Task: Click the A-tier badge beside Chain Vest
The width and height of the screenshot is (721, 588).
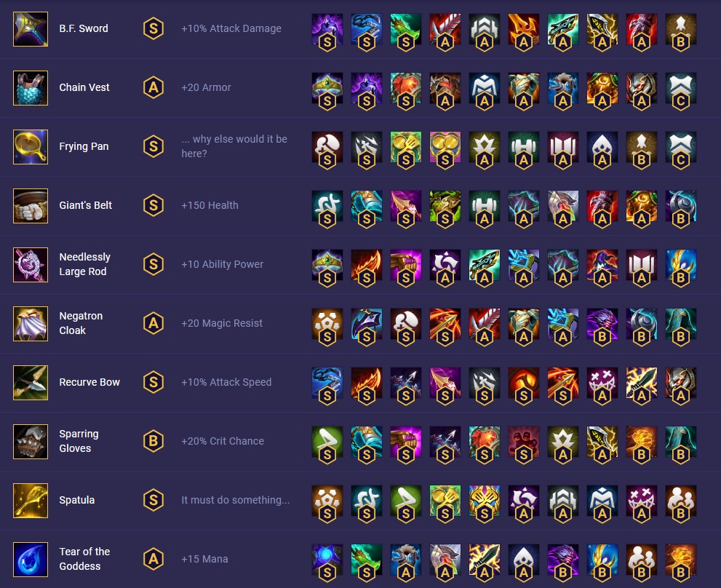Action: pos(154,87)
